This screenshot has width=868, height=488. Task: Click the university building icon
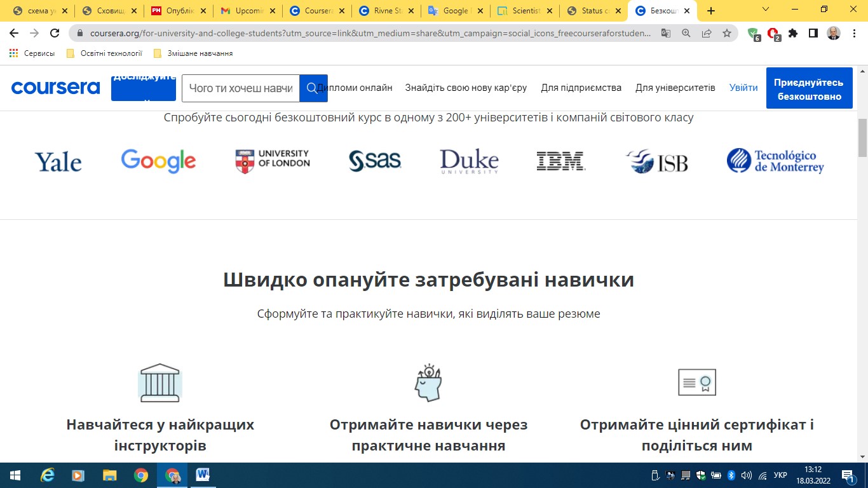[160, 383]
